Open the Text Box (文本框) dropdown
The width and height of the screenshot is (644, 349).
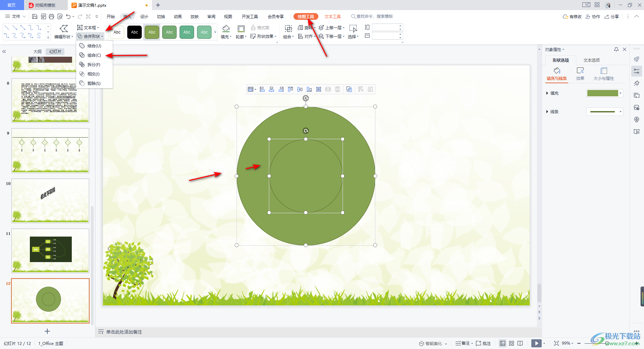pos(88,28)
